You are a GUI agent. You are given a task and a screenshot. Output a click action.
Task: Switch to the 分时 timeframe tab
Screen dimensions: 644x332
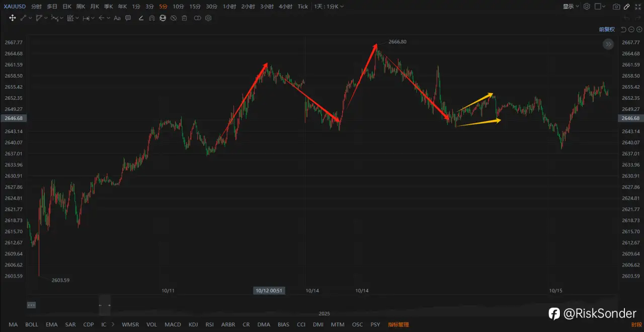[36, 7]
